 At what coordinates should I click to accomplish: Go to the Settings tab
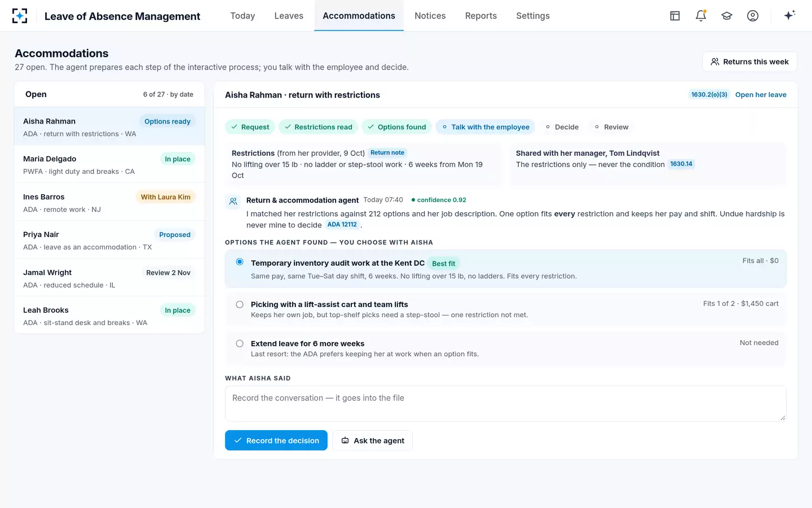point(533,16)
